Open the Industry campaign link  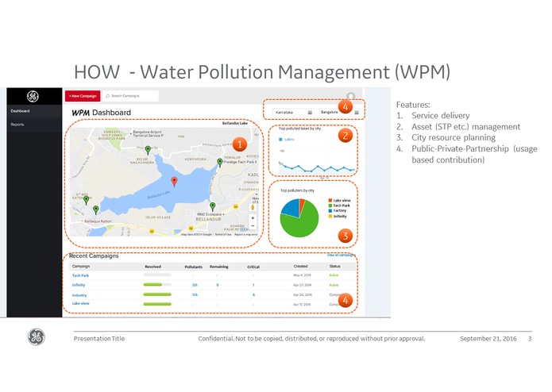(79, 295)
